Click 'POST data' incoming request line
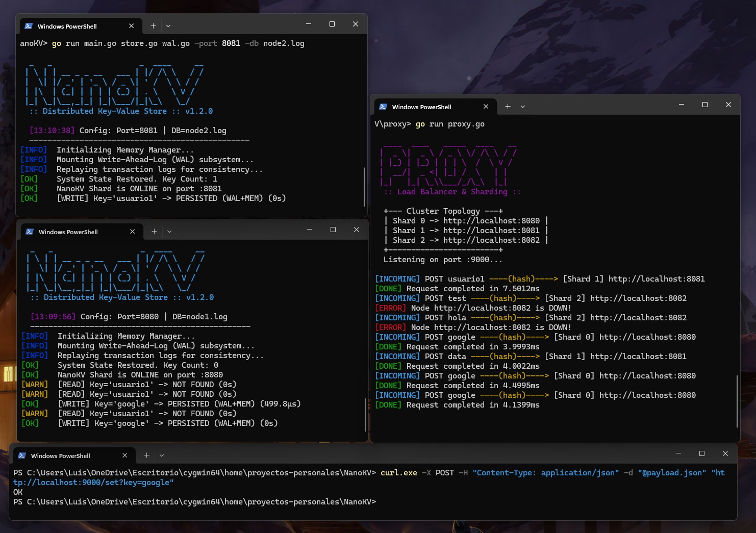The image size is (756, 533). point(531,357)
